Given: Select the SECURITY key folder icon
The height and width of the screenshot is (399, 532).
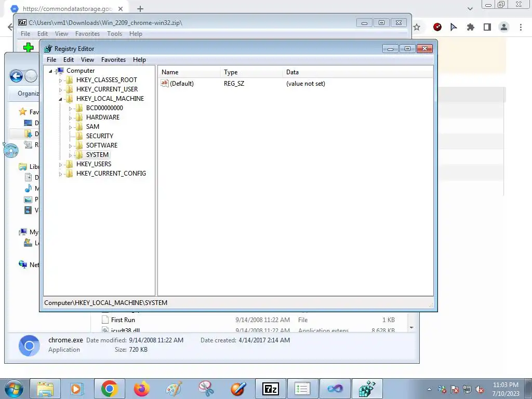Looking at the screenshot, I should point(79,136).
